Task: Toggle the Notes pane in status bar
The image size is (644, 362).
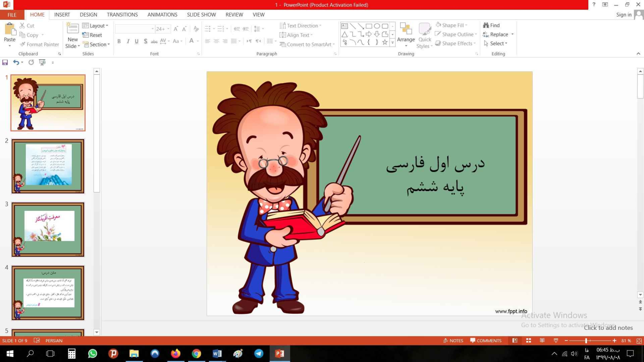Action: tap(453, 340)
